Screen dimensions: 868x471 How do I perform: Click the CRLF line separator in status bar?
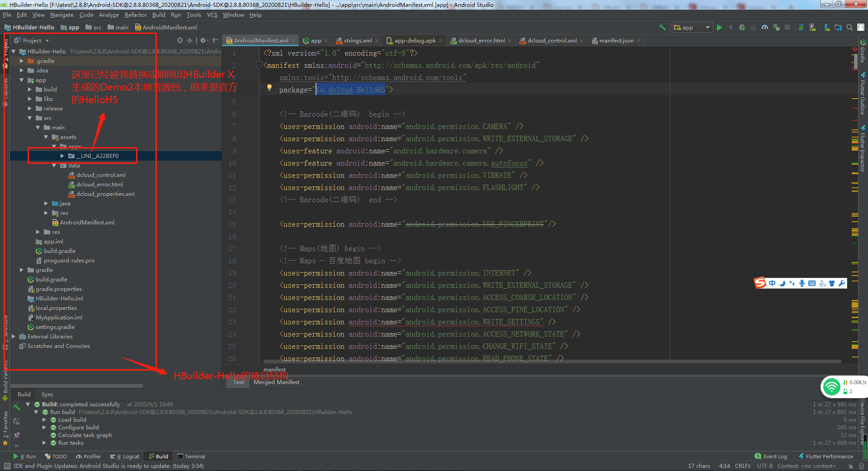[743, 466]
